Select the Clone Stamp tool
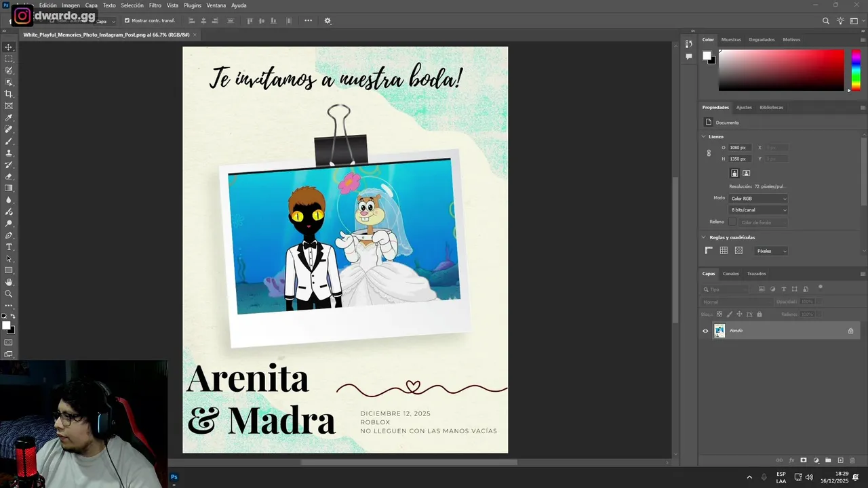Viewport: 868px width, 488px height. tap(9, 153)
